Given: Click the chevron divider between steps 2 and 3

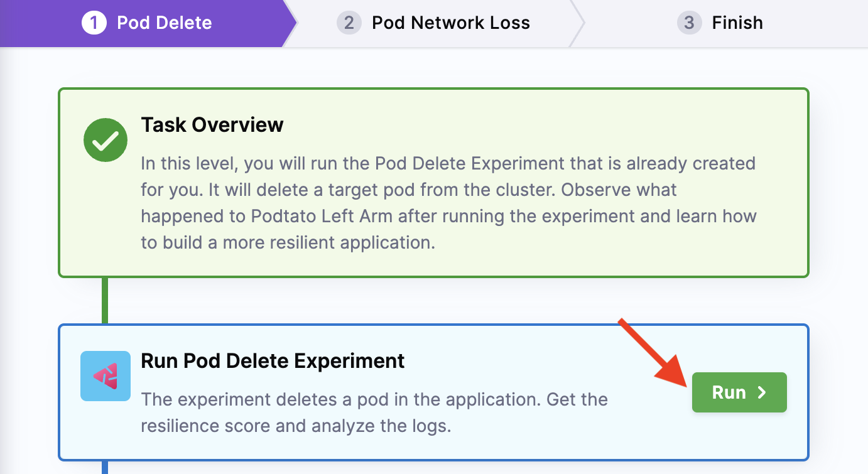Looking at the screenshot, I should click(577, 23).
